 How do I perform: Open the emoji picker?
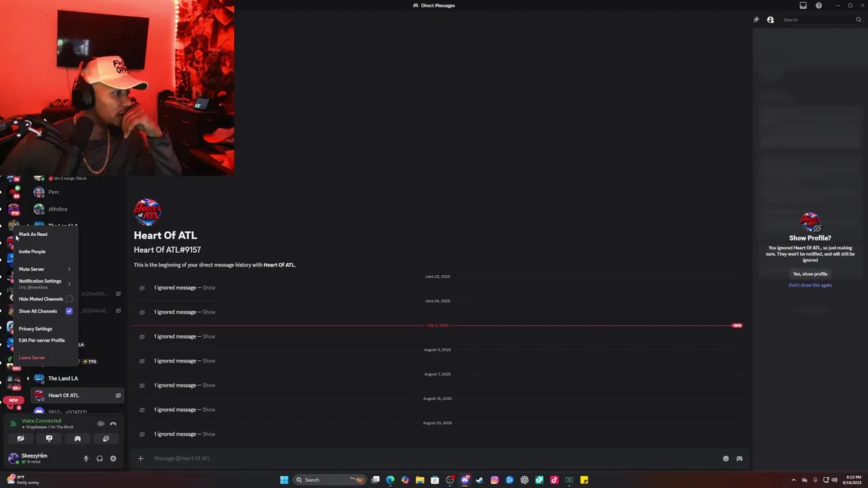[x=726, y=458]
